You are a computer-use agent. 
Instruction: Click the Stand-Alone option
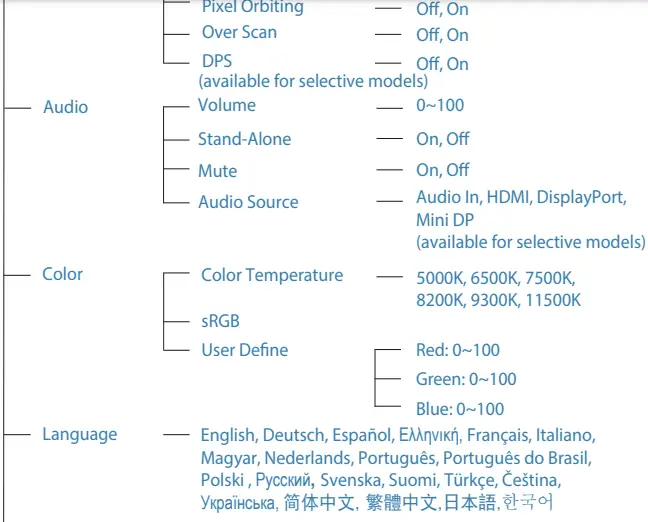pyautogui.click(x=244, y=139)
